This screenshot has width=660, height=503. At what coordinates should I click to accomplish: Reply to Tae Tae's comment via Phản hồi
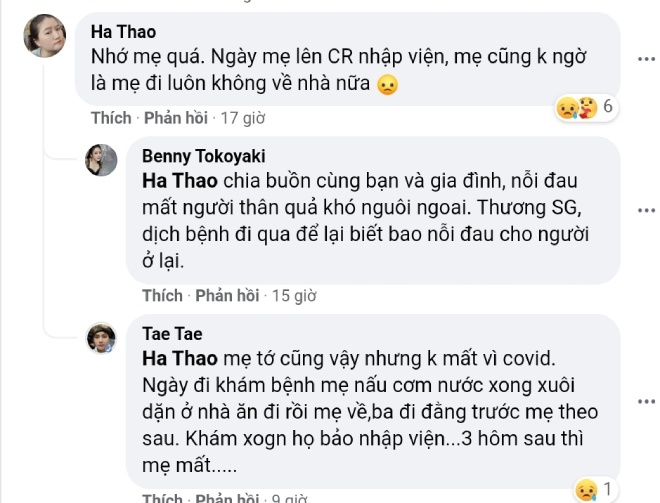[x=227, y=498]
